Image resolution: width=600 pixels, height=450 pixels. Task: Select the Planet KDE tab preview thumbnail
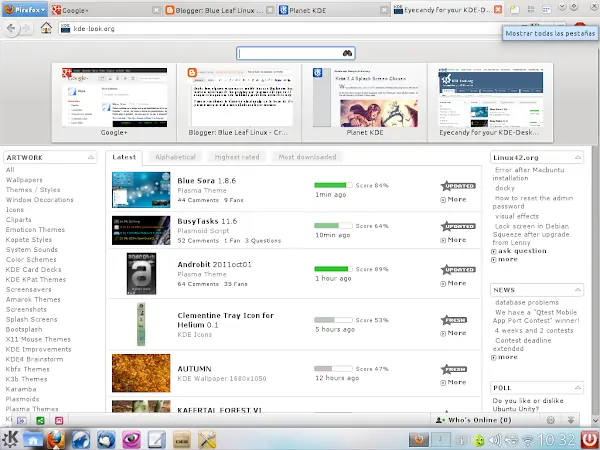click(364, 103)
